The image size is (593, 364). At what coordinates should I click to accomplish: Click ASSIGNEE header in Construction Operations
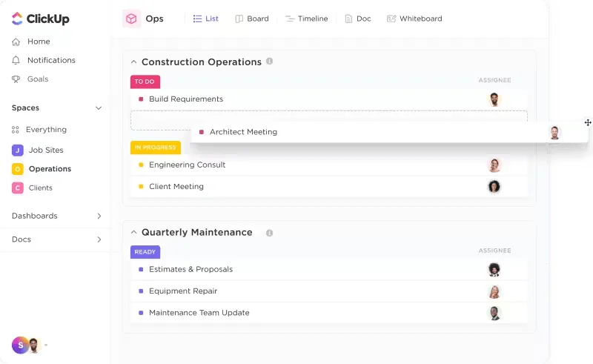pos(494,80)
